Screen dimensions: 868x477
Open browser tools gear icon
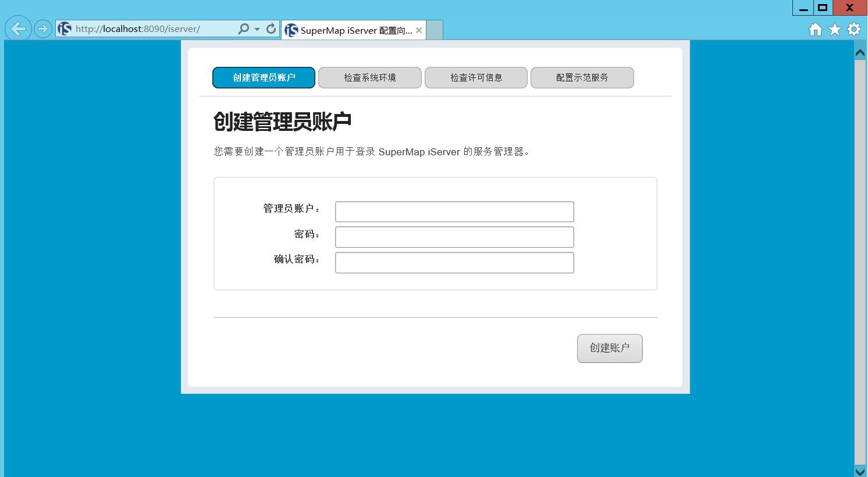coord(854,29)
